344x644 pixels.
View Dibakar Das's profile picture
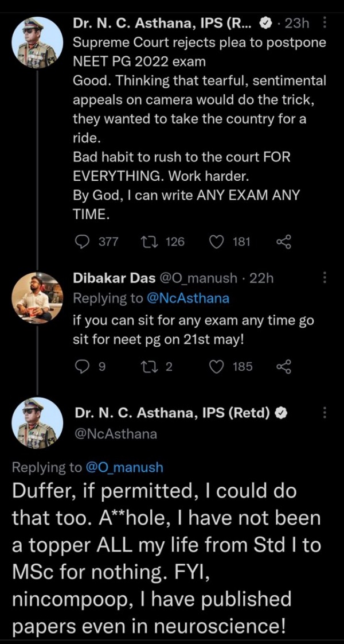click(x=37, y=297)
